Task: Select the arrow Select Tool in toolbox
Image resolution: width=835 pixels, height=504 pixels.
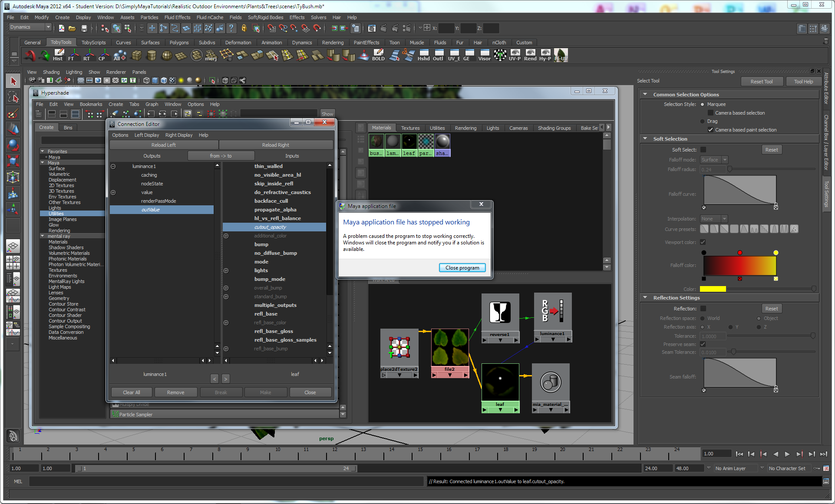Action: coord(13,81)
